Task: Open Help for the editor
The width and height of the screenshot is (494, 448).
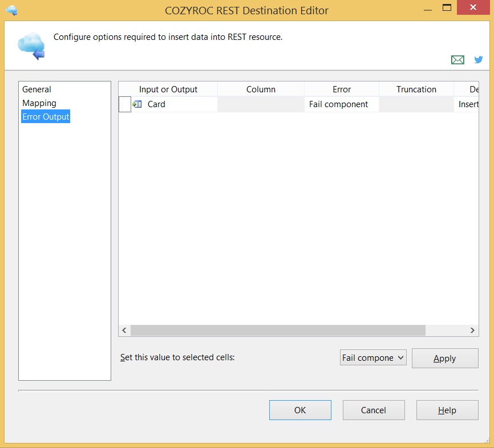Action: tap(447, 410)
